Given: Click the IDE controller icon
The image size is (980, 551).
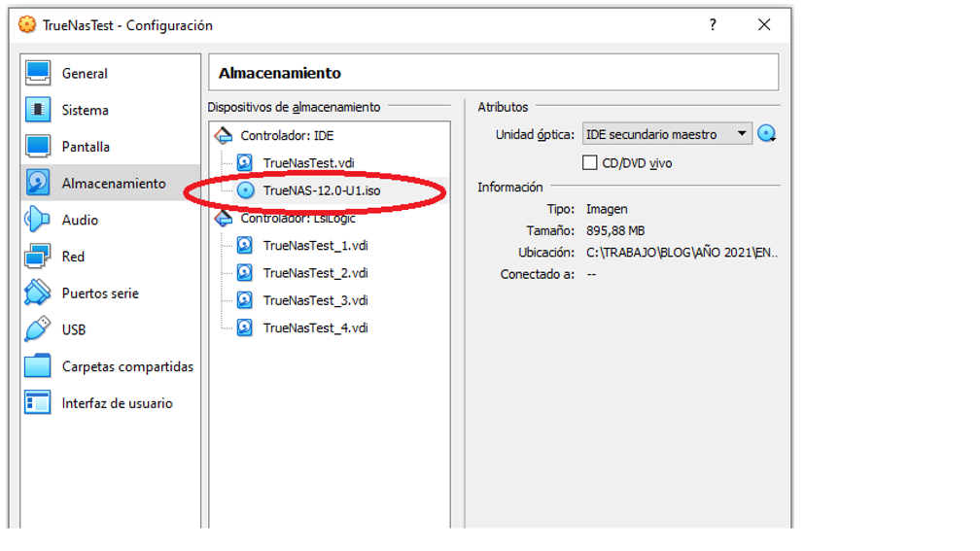Looking at the screenshot, I should [224, 136].
